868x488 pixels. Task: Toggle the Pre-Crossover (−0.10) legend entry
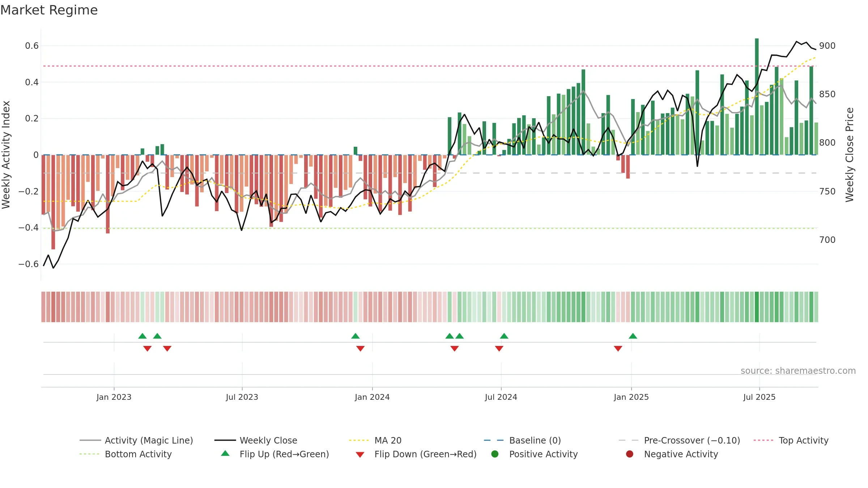coord(679,440)
